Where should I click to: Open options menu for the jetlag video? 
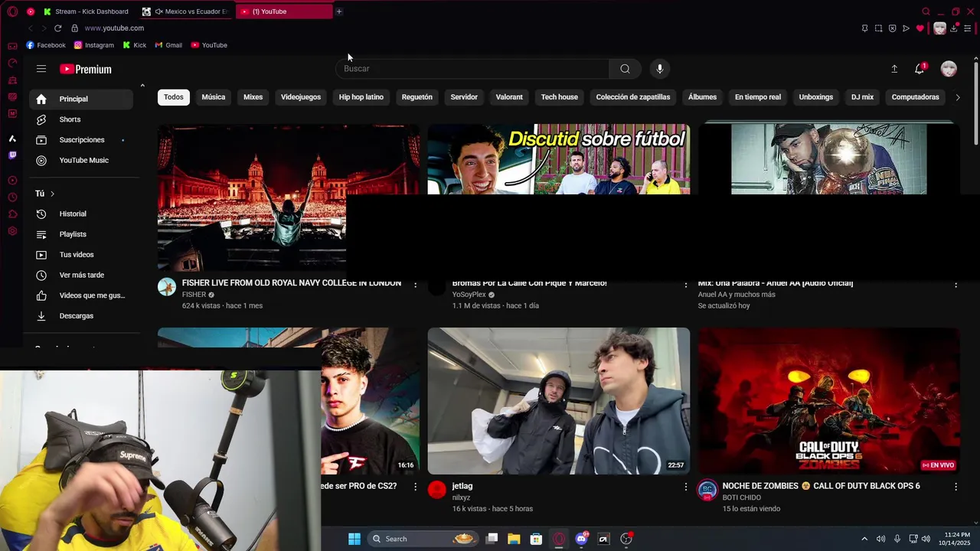coord(686,487)
